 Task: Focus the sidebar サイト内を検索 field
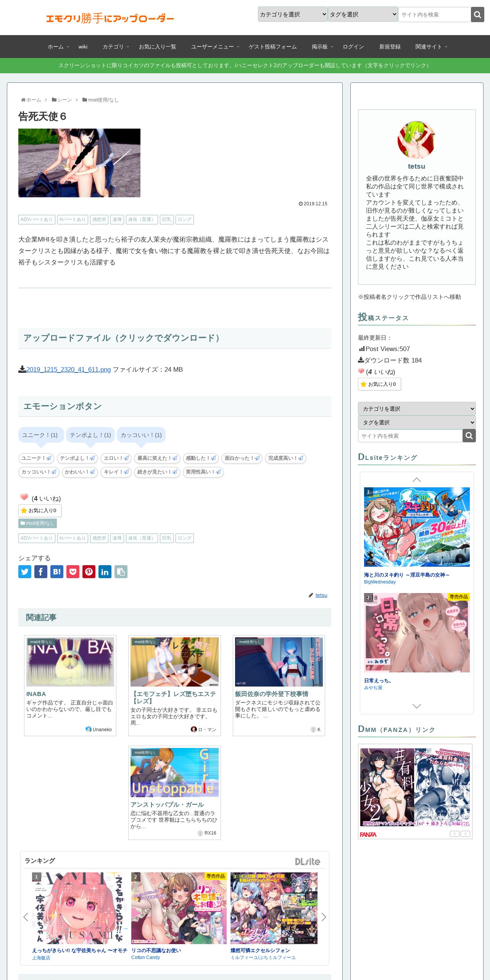[x=410, y=436]
